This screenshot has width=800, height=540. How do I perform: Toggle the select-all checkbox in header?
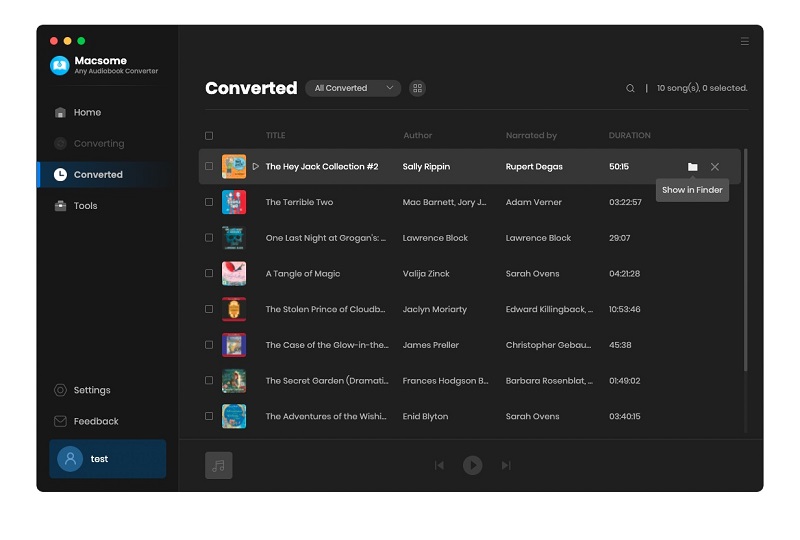(x=209, y=136)
